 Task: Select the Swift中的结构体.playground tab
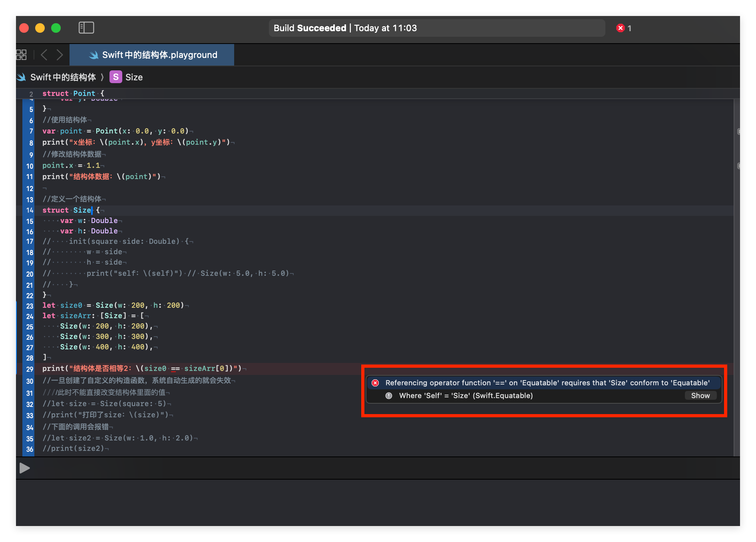(152, 55)
